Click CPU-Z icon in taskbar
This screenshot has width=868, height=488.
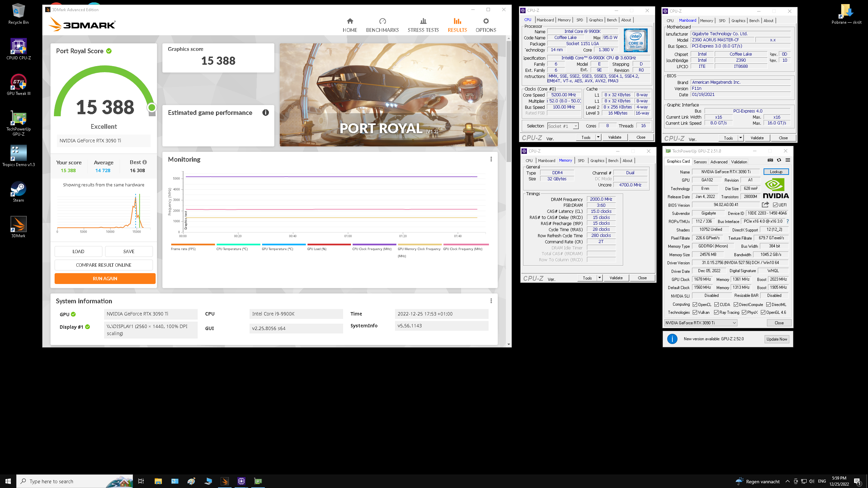(241, 481)
